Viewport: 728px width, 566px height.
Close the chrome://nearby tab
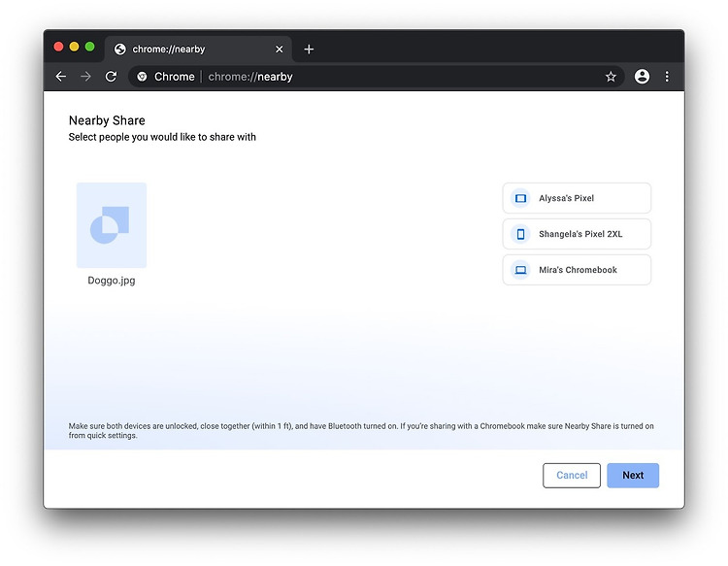coord(279,50)
